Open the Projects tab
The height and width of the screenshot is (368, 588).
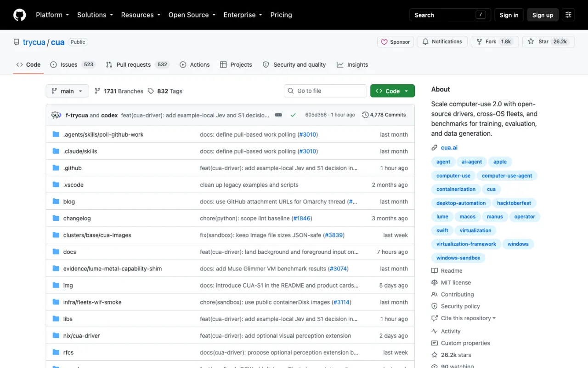(236, 64)
